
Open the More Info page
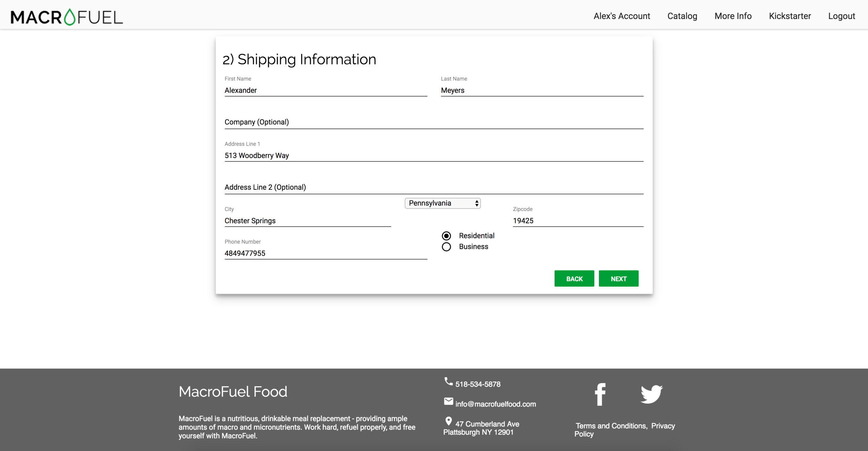click(733, 16)
